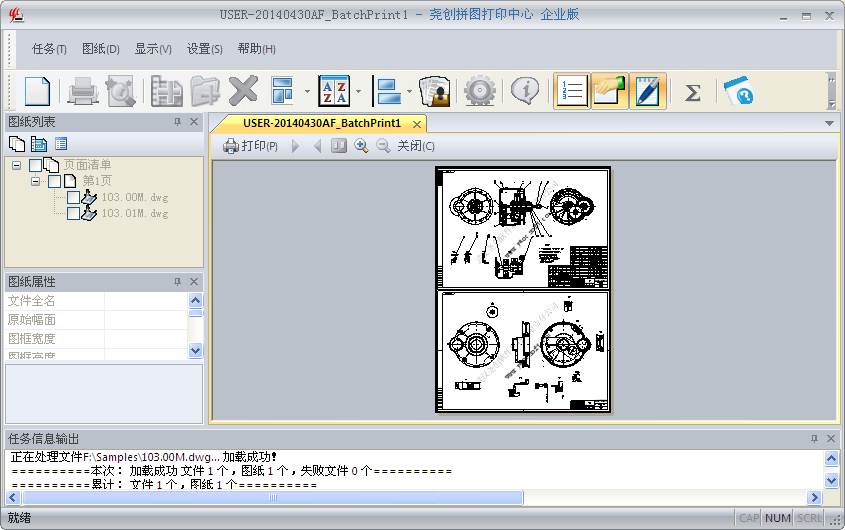Click the red X delete icon in toolbar

point(242,91)
